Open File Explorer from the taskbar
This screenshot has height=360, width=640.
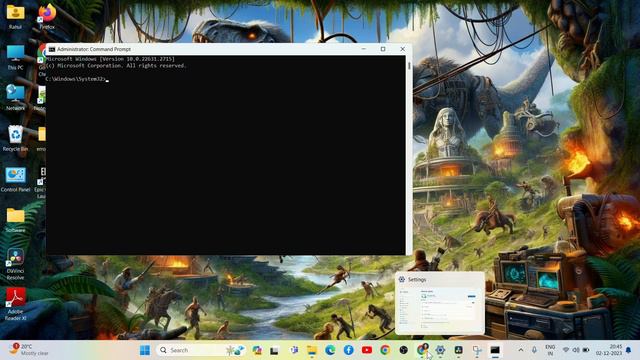tap(312, 350)
